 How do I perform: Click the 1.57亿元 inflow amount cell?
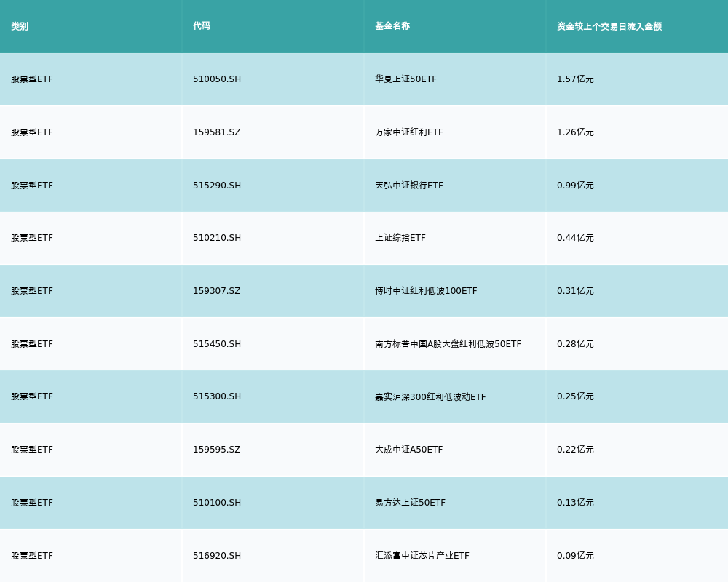(x=575, y=79)
